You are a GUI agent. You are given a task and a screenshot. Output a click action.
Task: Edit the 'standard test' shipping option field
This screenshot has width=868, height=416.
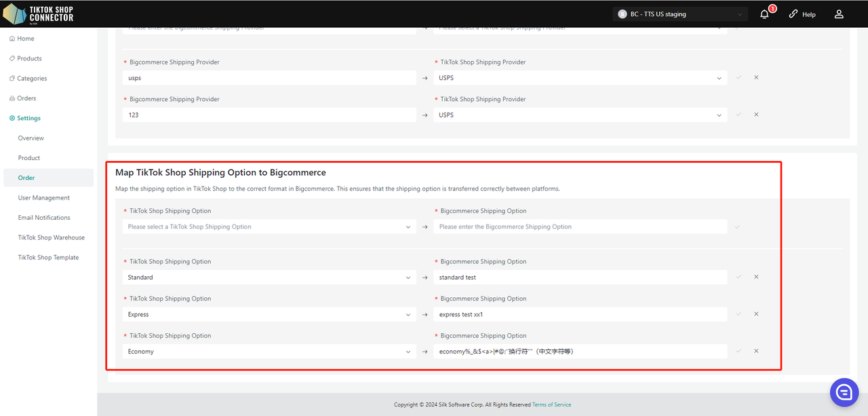(580, 277)
